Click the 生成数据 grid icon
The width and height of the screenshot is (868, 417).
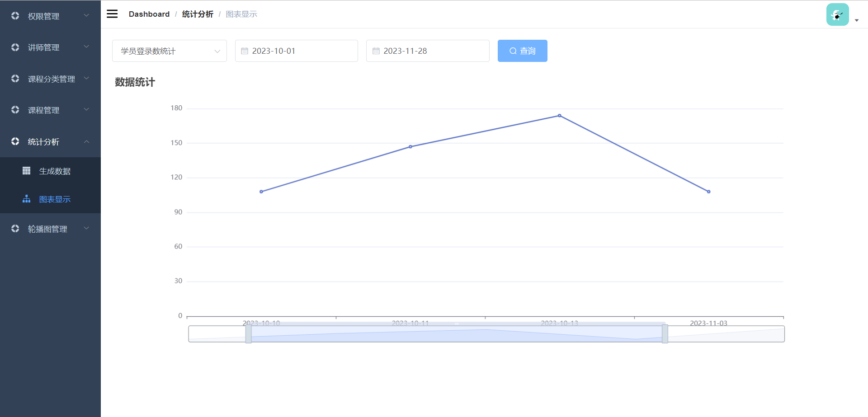pos(27,171)
